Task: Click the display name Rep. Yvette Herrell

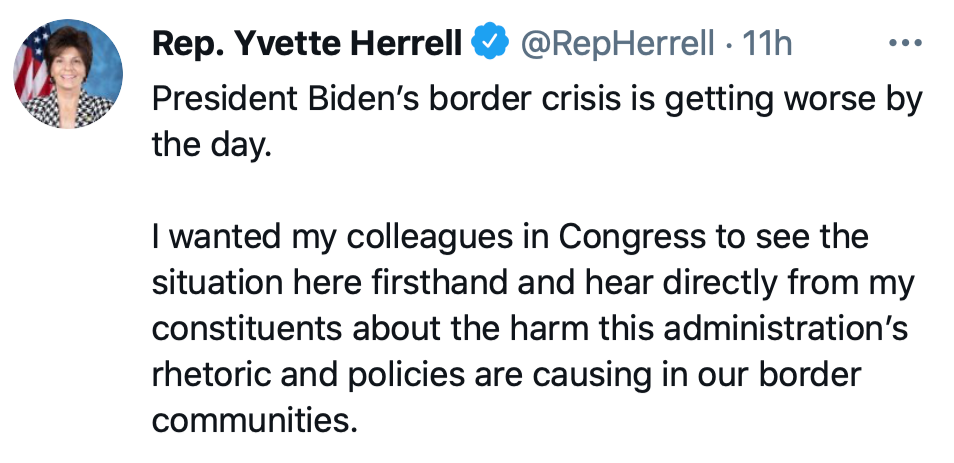Action: 306,44
